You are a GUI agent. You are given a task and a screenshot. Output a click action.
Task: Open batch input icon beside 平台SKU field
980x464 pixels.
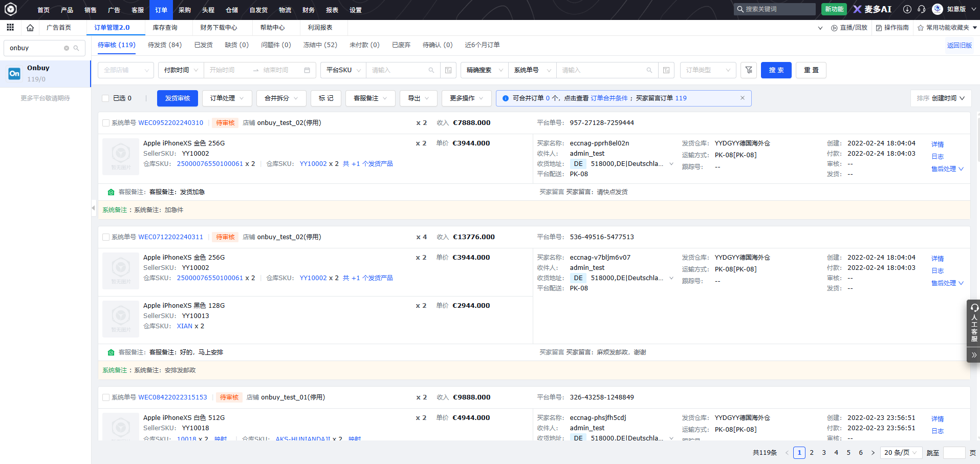(448, 70)
